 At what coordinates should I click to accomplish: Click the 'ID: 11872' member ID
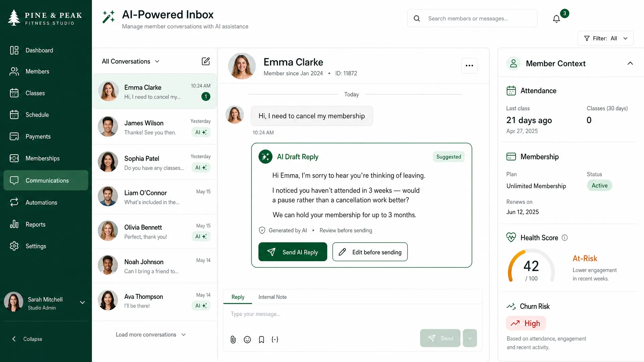(x=346, y=73)
